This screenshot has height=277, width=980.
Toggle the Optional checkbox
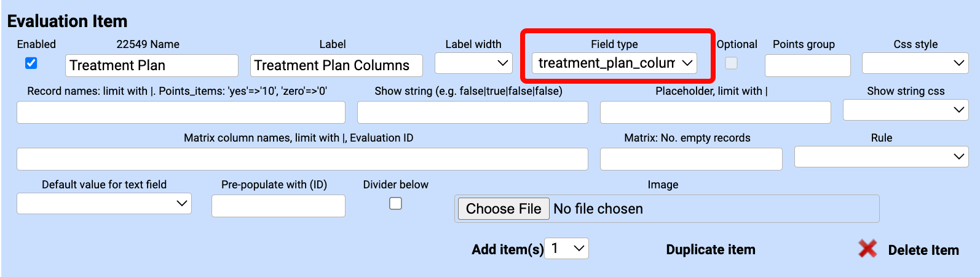(x=731, y=63)
